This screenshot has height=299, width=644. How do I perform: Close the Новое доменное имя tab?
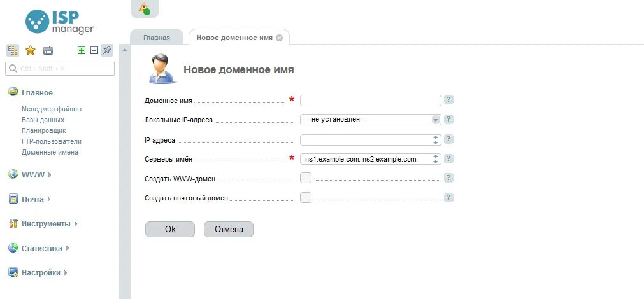click(279, 38)
